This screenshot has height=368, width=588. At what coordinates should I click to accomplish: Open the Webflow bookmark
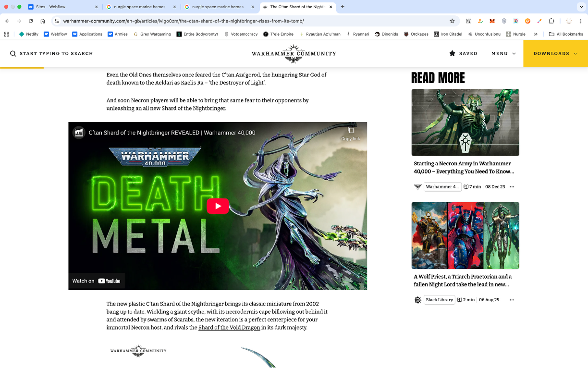point(55,34)
